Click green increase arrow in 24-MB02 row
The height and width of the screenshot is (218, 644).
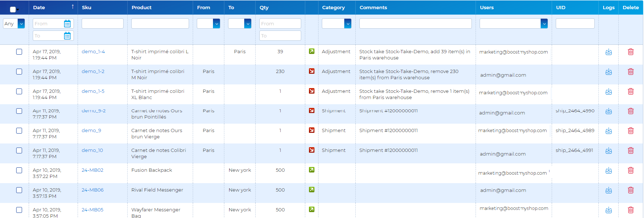tap(312, 170)
